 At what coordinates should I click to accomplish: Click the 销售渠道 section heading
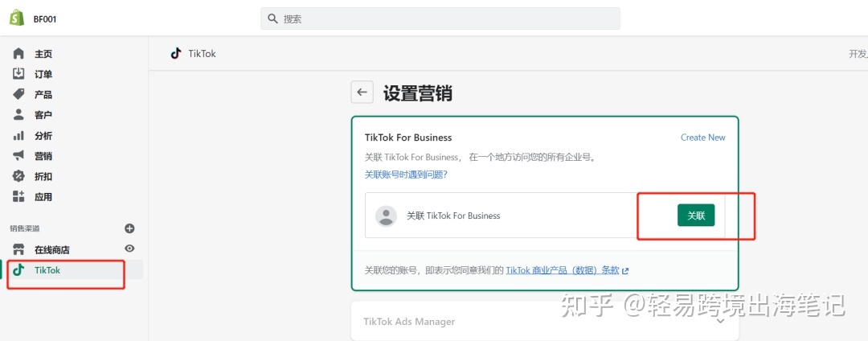tap(25, 228)
